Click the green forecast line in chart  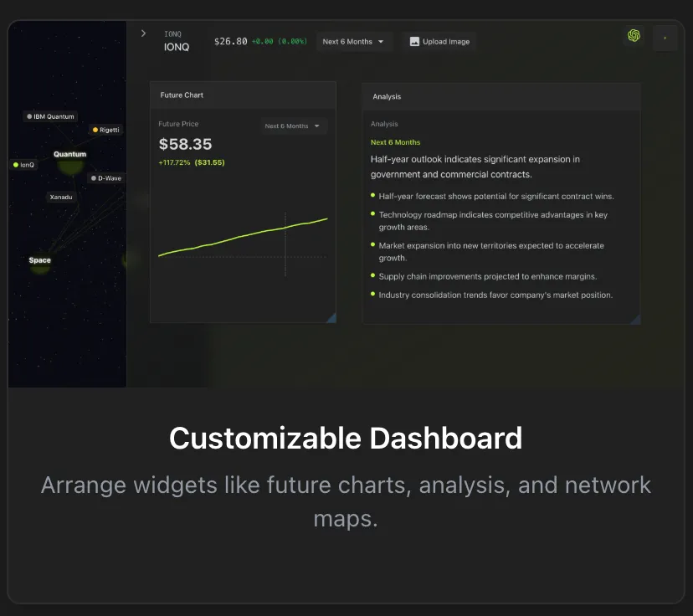243,236
